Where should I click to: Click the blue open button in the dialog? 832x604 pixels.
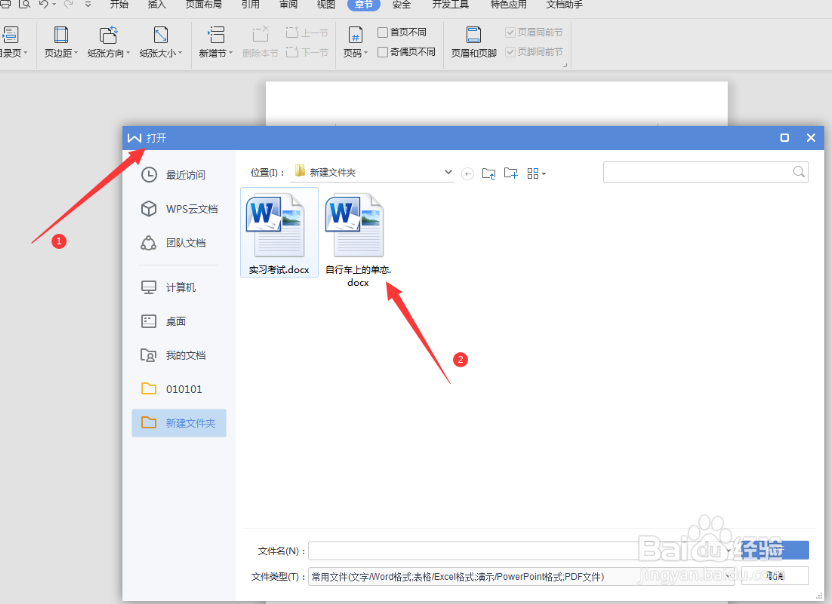[x=775, y=550]
